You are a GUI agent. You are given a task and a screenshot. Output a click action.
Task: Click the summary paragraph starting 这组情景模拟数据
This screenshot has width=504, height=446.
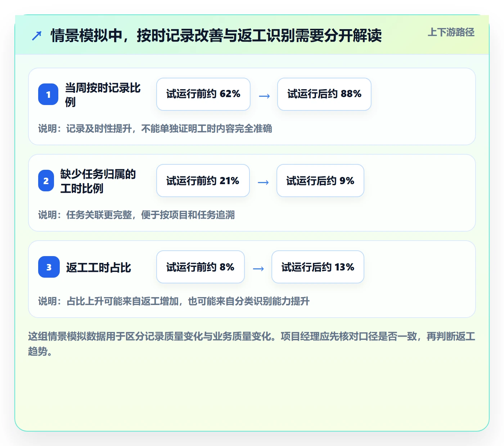point(252,343)
